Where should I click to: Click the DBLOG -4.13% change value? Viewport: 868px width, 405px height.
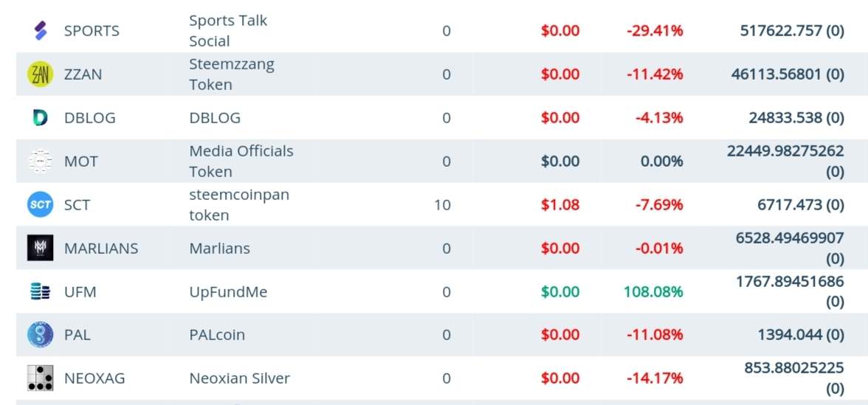(x=658, y=118)
